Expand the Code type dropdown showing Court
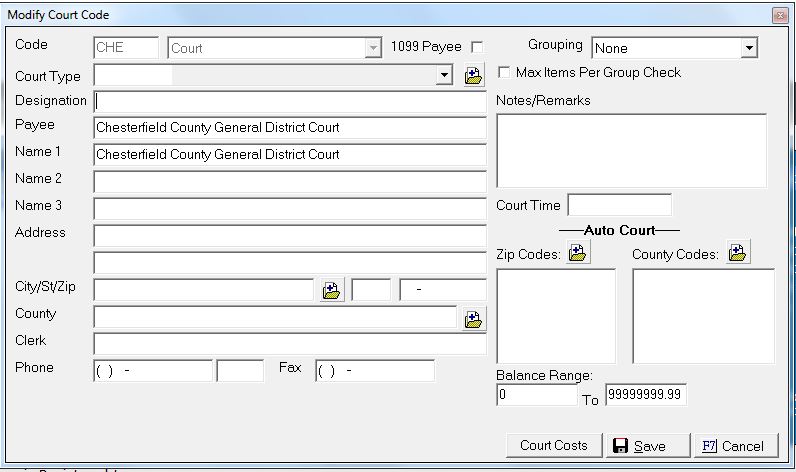 374,47
